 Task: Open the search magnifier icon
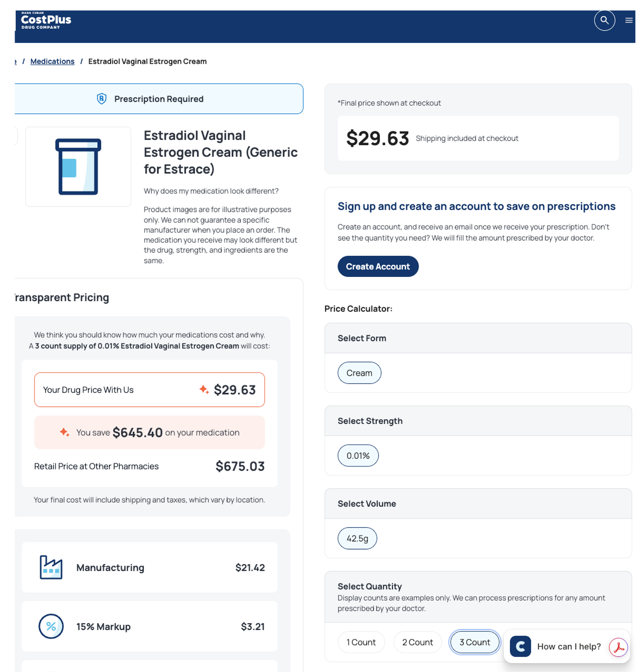tap(604, 20)
